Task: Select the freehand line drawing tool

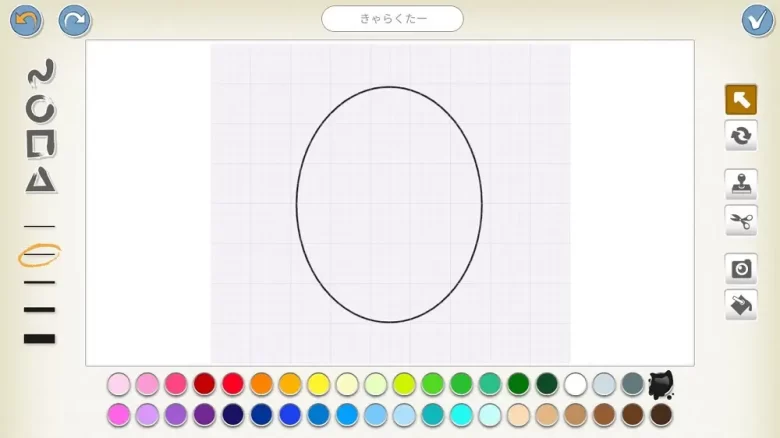Action: (x=40, y=72)
